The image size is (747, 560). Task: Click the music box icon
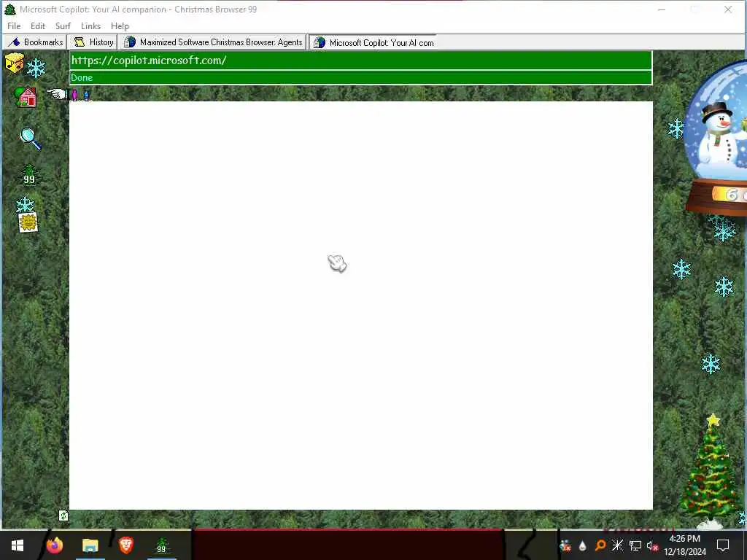pos(15,63)
